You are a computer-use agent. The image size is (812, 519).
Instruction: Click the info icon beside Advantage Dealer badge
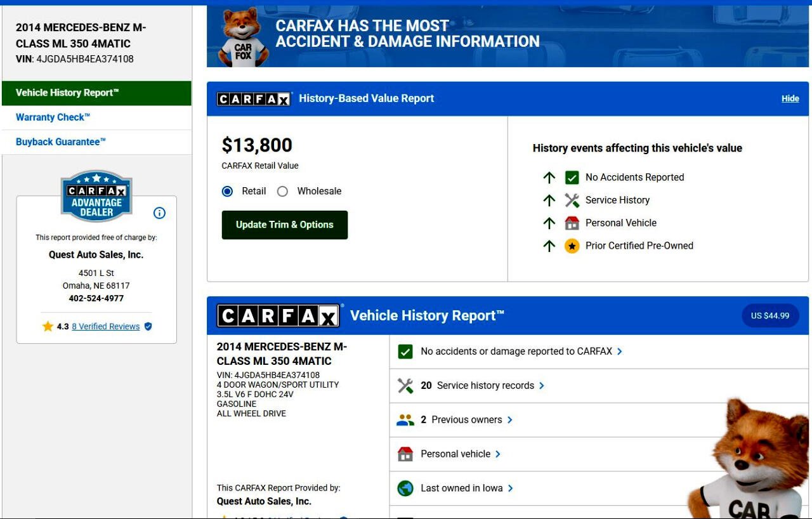coord(160,213)
